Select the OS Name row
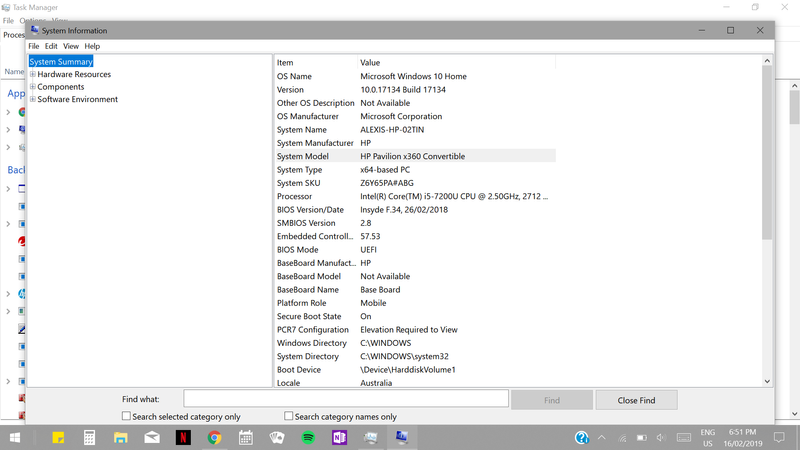Screen dimensions: 800x450 (415, 76)
